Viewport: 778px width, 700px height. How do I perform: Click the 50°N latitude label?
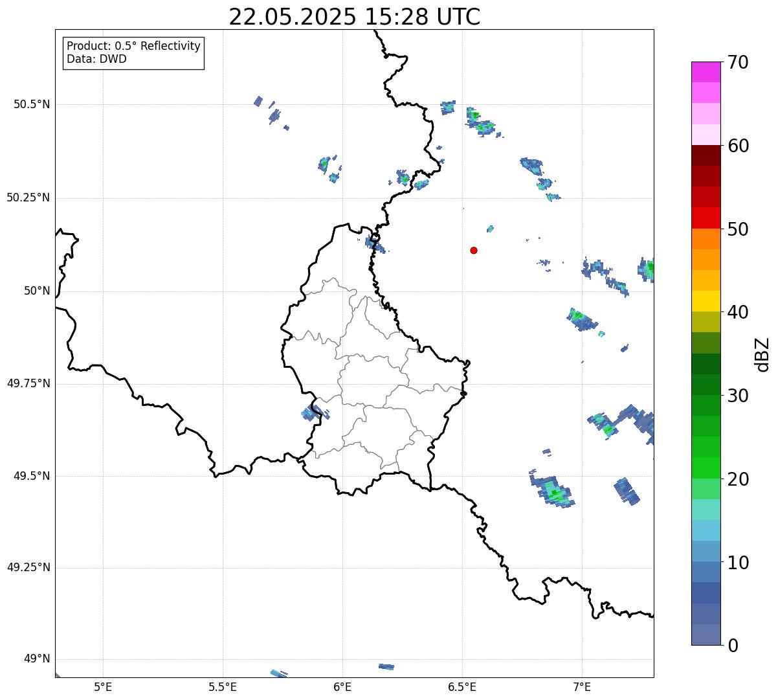tap(37, 291)
